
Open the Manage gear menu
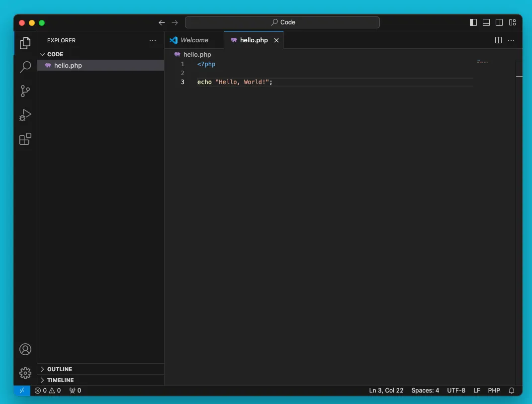coord(25,373)
